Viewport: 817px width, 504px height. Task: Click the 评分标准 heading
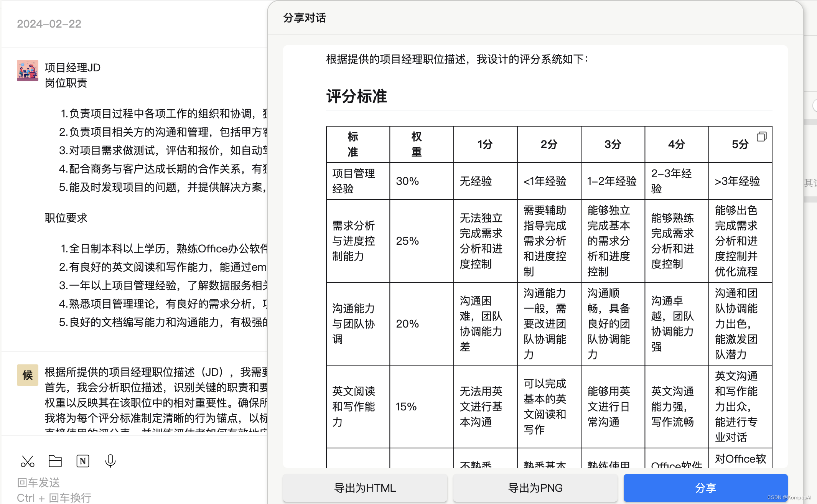(356, 96)
